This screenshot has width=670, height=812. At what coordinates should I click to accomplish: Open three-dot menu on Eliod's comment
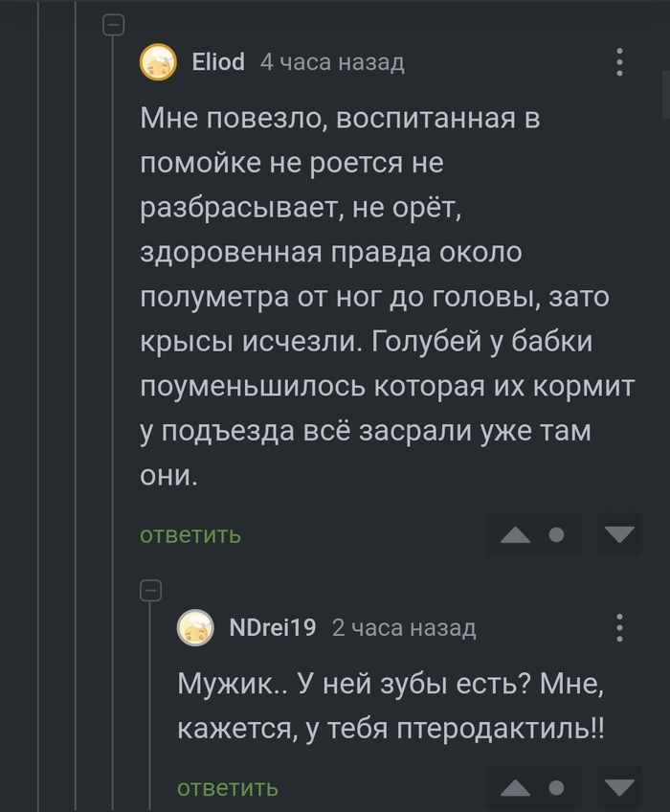pyautogui.click(x=620, y=63)
